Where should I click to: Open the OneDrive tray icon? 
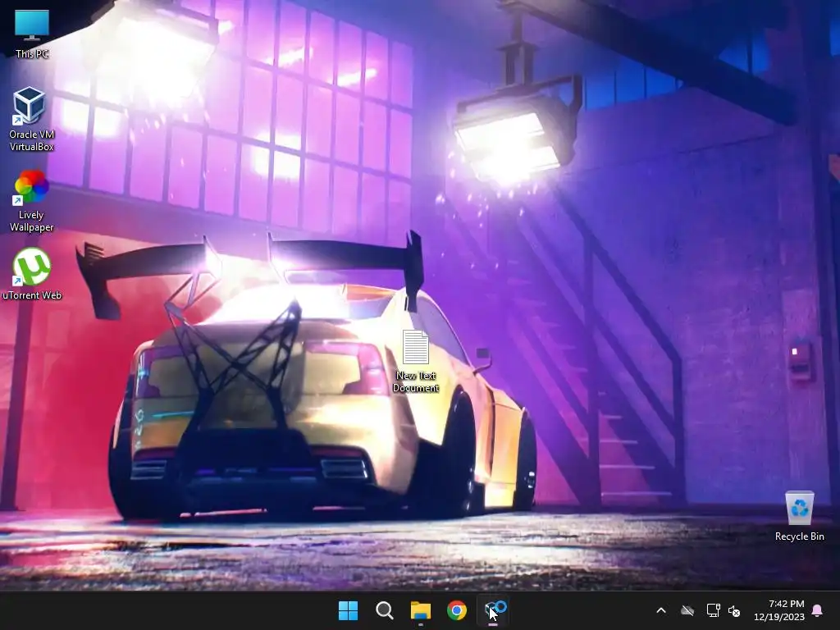687,610
